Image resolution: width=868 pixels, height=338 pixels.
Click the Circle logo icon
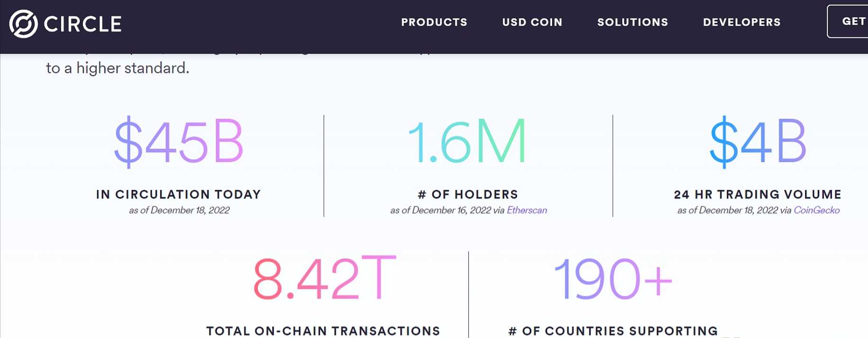(23, 24)
